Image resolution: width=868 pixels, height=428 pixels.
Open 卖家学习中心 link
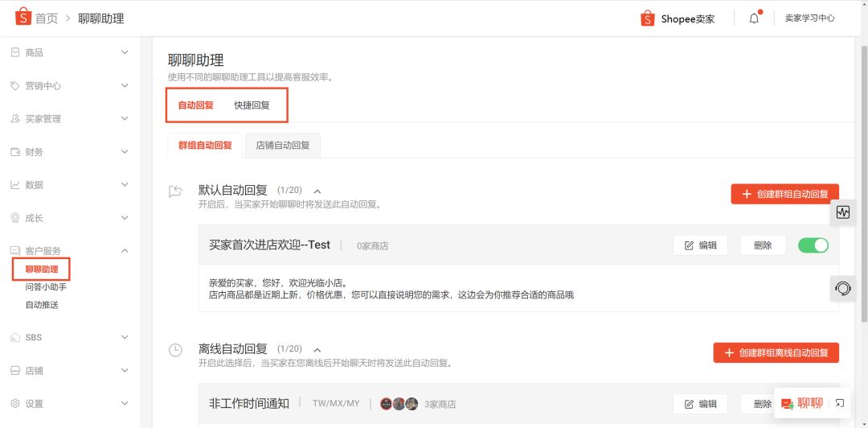(809, 19)
